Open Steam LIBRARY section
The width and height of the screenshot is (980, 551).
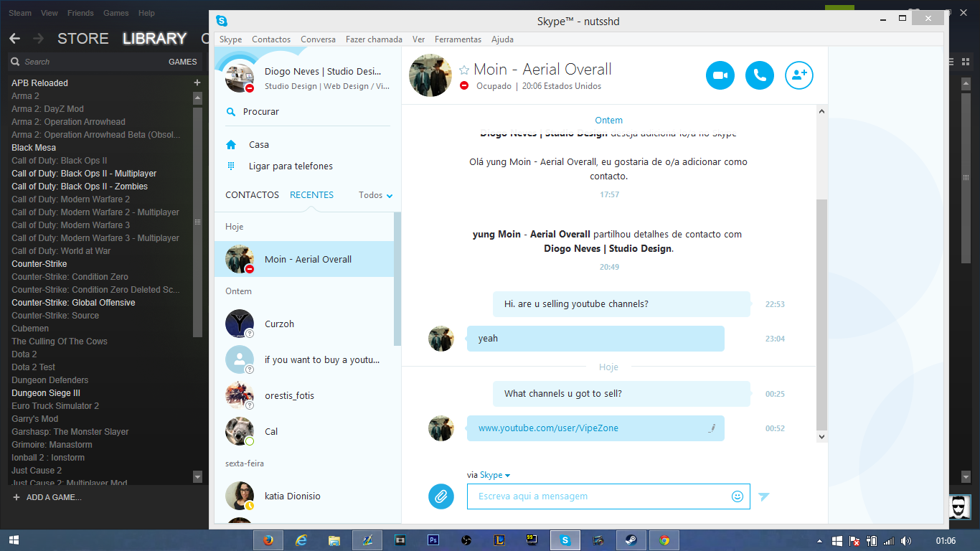(154, 39)
